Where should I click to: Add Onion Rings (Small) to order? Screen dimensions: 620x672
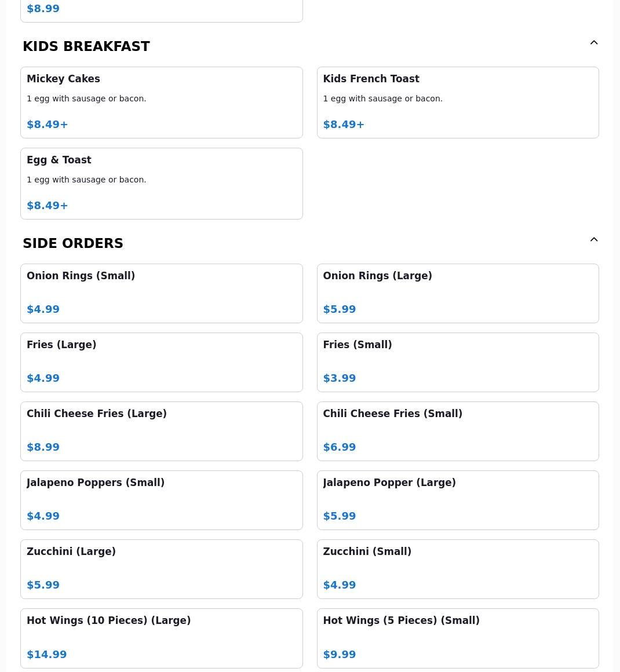tap(161, 293)
